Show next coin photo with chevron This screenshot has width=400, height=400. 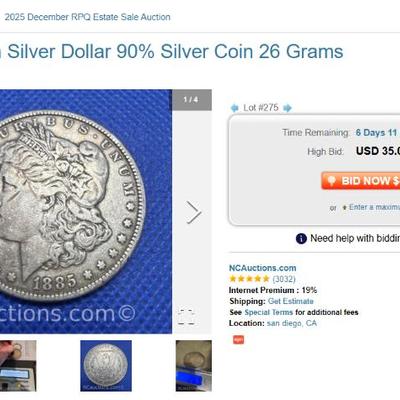click(194, 212)
